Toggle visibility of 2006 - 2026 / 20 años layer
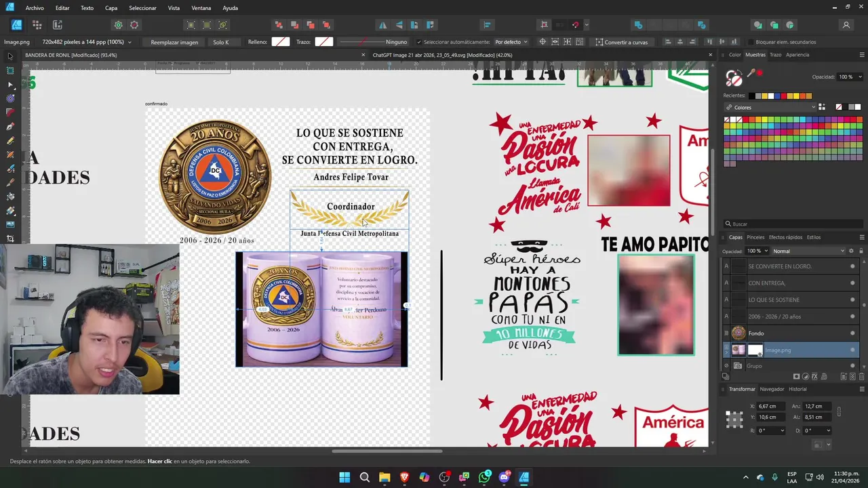This screenshot has width=868, height=488. (852, 317)
